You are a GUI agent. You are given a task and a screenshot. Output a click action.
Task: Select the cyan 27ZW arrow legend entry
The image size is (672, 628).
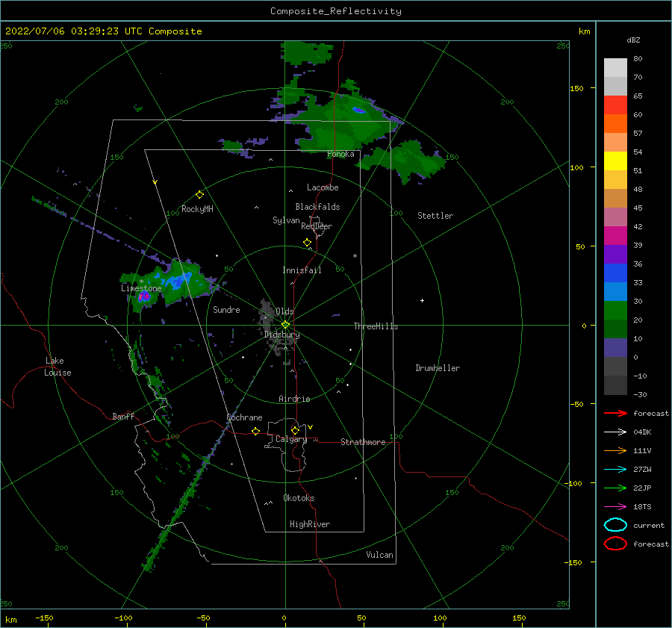615,470
